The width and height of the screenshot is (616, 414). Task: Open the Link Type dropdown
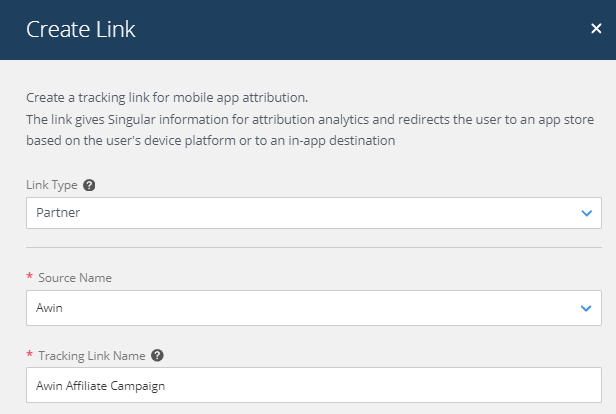point(314,213)
